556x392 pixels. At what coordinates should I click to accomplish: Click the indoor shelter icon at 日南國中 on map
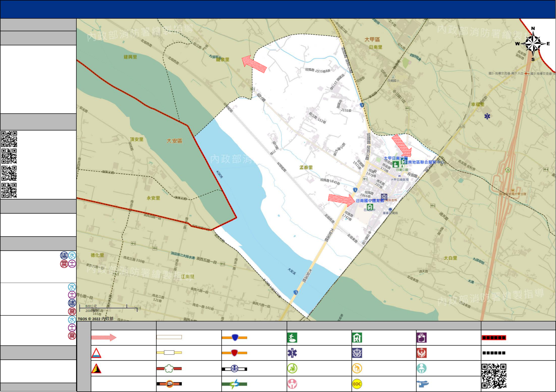370,207
